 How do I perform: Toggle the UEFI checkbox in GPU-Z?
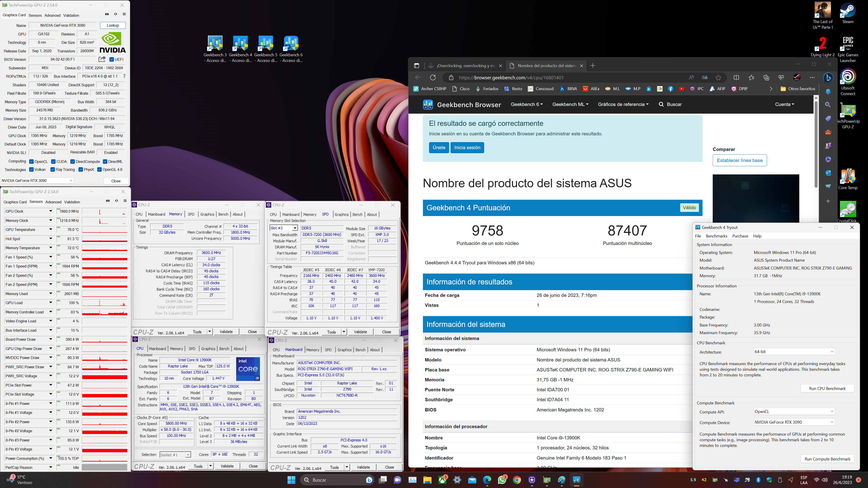[111, 60]
